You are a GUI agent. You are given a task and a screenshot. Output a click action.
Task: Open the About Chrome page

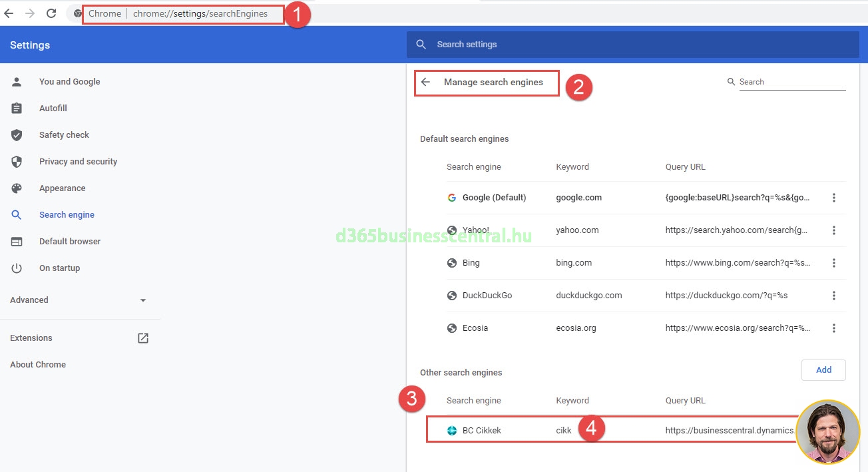38,365
